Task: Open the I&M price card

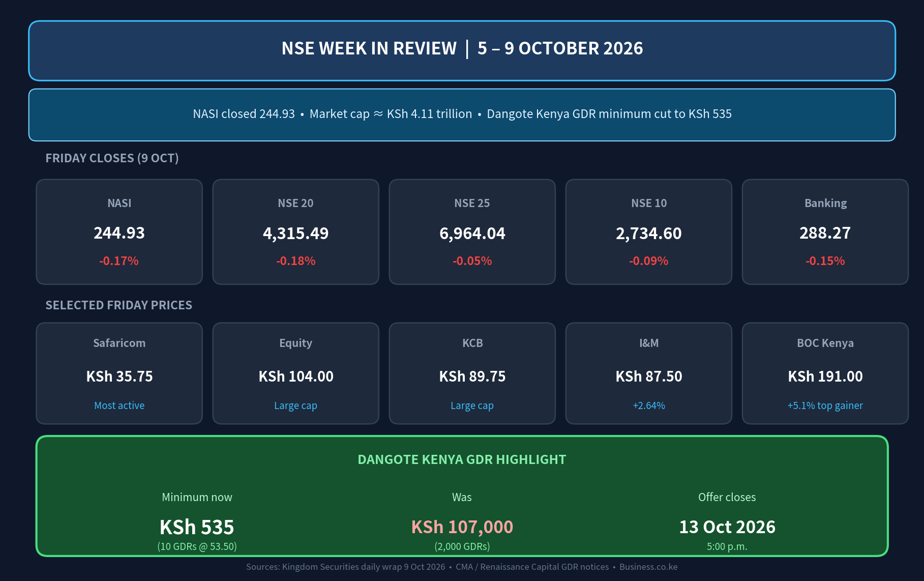Action: pos(648,373)
